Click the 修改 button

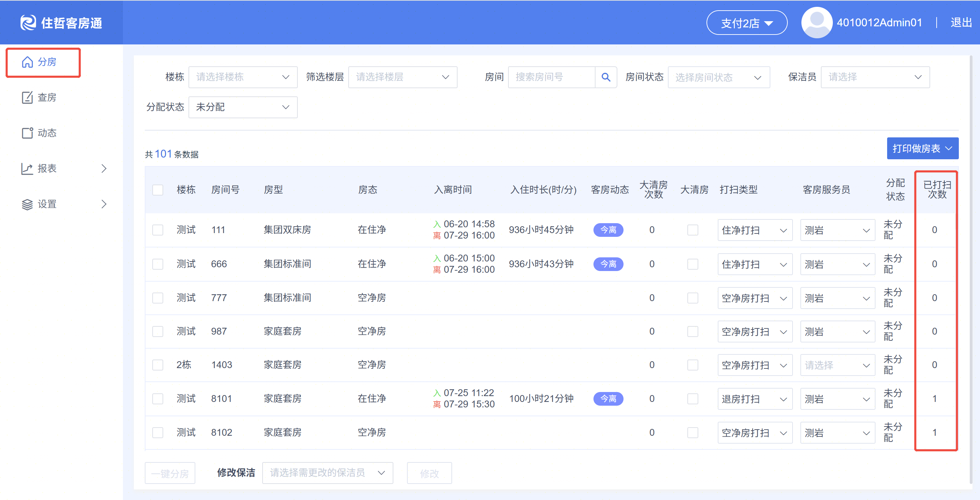tap(429, 473)
